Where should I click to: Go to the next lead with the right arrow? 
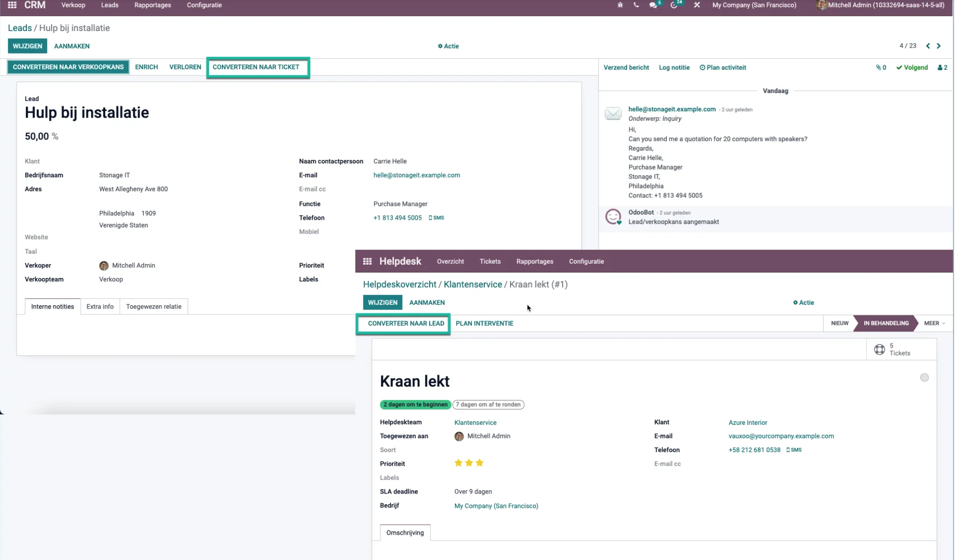[x=938, y=46]
